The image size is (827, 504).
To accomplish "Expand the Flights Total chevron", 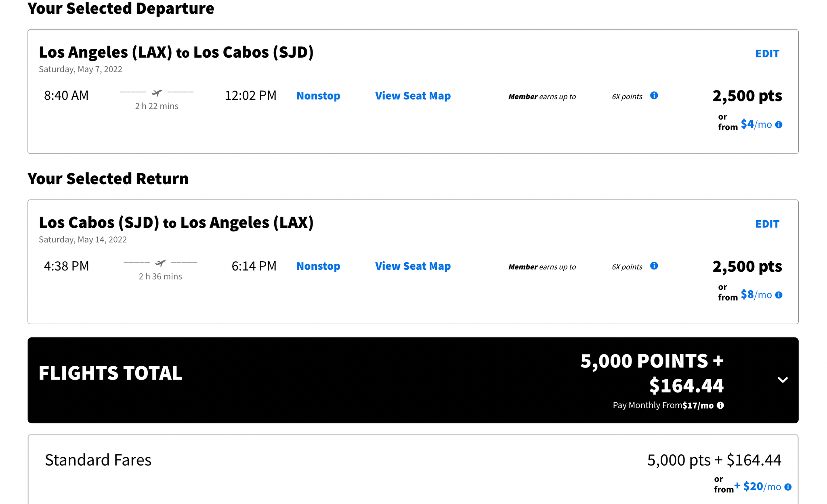I will (x=783, y=380).
